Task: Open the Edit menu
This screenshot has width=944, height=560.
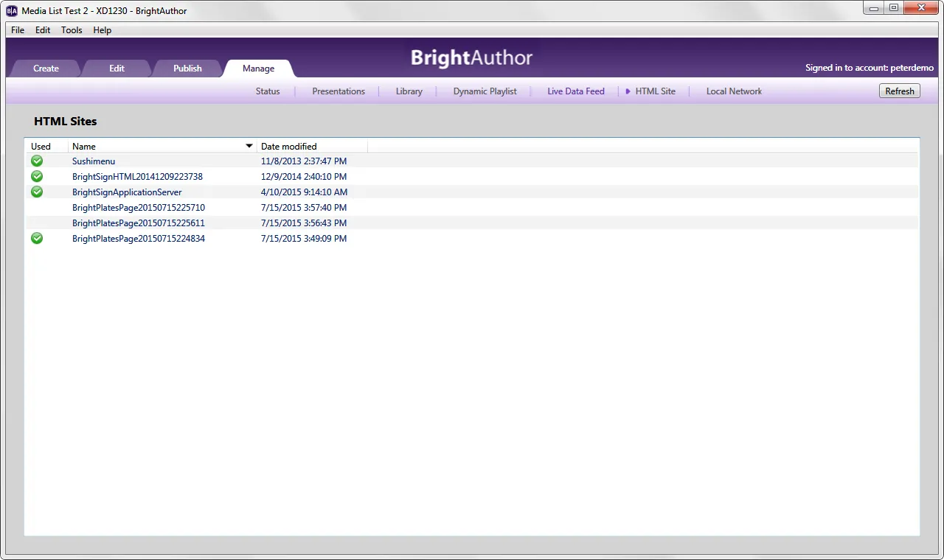Action: click(43, 30)
